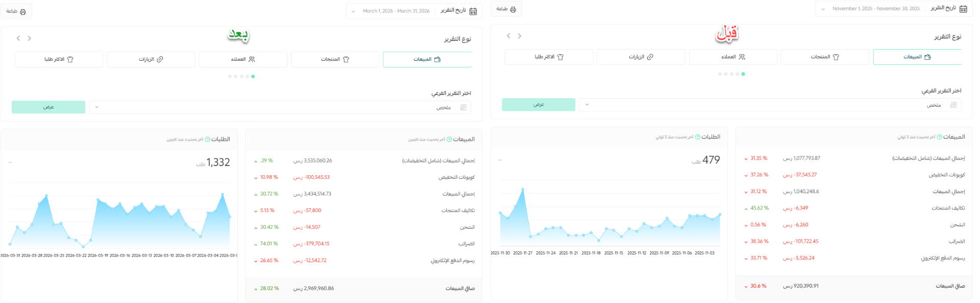980x303 pixels.
Task: Click help icon beside الطلبات title, November report
Action: (x=698, y=137)
